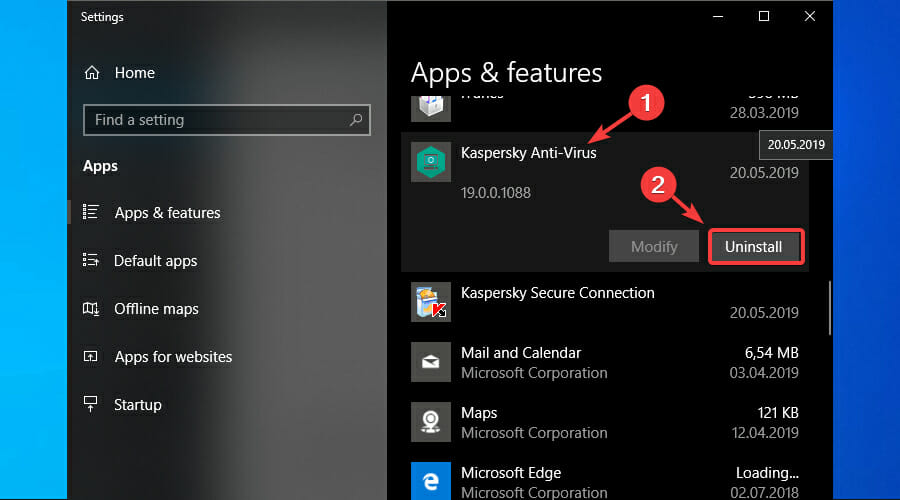Click version number 19.0.0.1088
Screen dimensions: 900x500
click(496, 193)
